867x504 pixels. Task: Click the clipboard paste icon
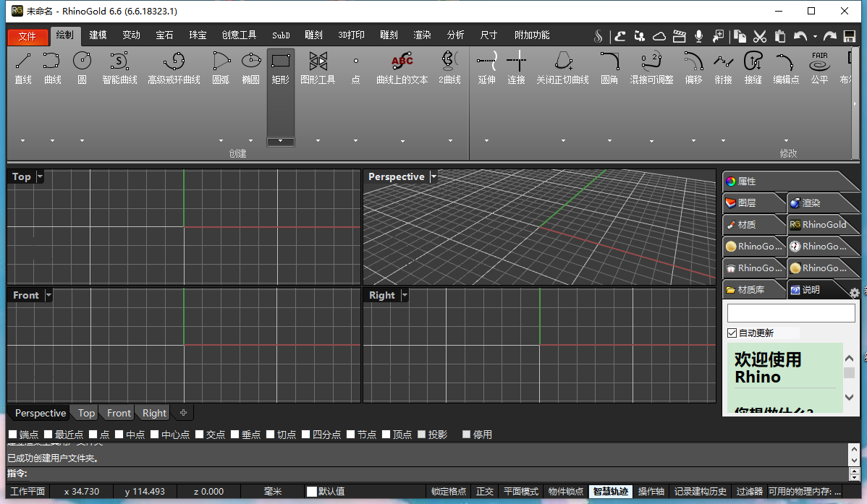[780, 36]
